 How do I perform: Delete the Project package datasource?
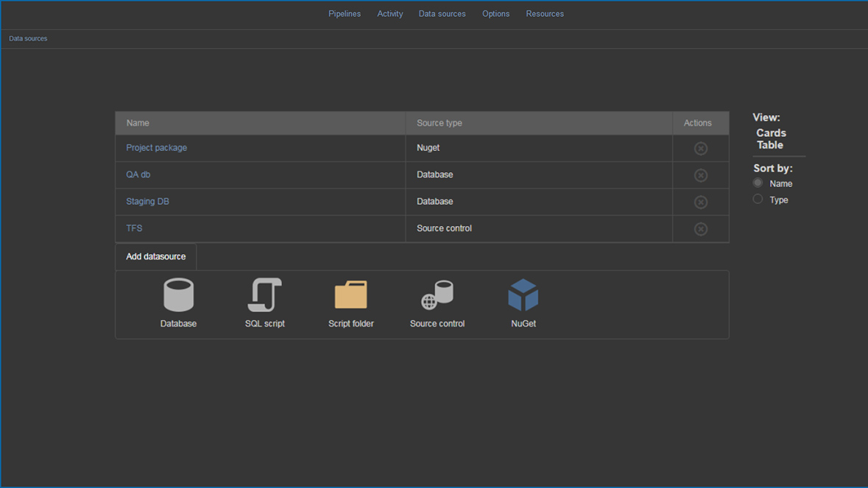700,148
